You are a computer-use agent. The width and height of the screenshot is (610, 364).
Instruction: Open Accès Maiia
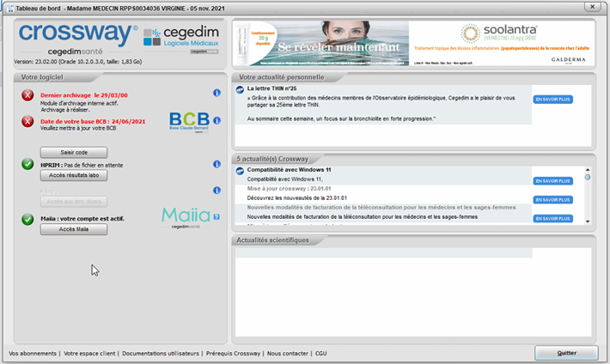click(x=74, y=229)
